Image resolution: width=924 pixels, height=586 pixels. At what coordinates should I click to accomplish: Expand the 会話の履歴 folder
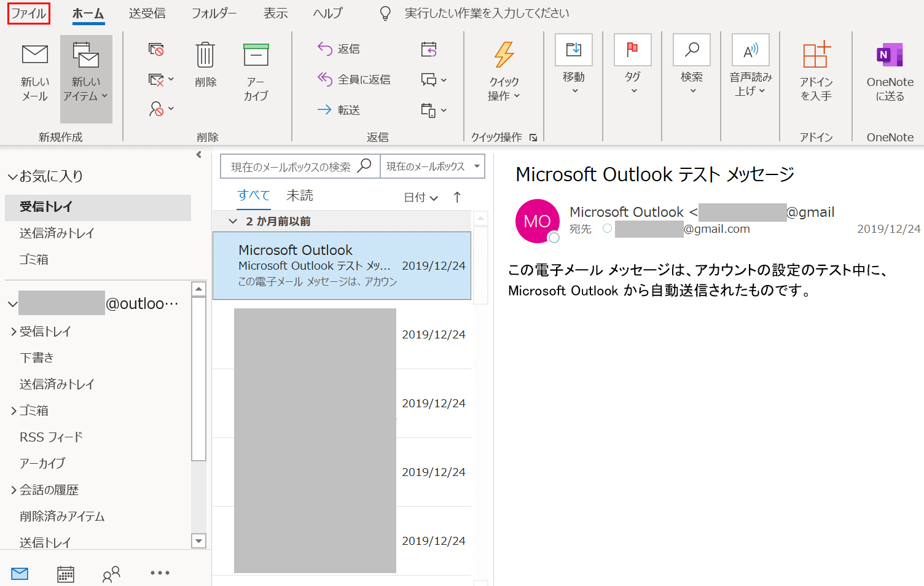click(14, 490)
